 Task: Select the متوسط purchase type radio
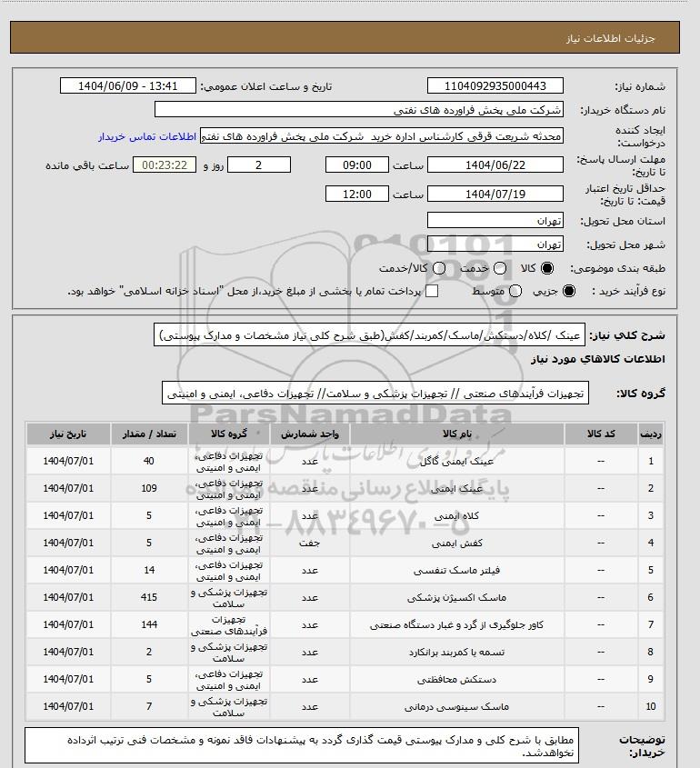[x=515, y=291]
